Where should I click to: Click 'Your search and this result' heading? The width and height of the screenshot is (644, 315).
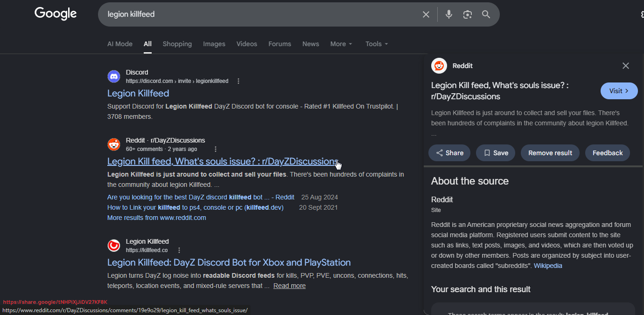481,289
